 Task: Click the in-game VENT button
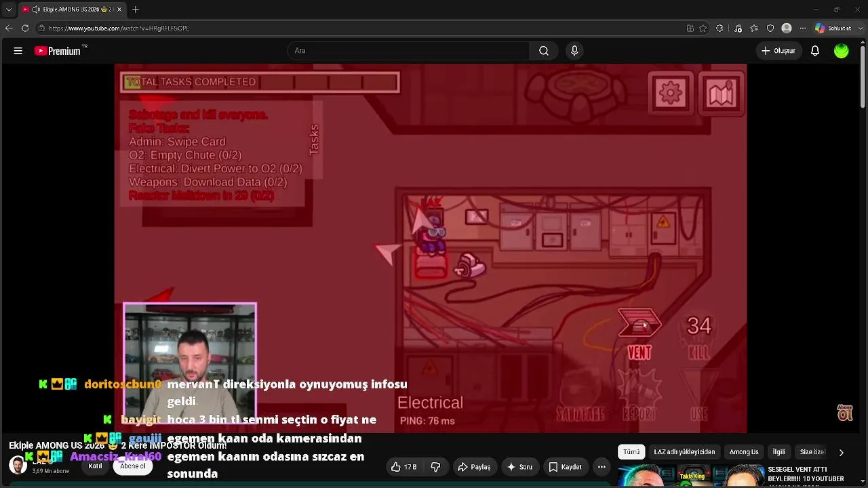coord(639,333)
